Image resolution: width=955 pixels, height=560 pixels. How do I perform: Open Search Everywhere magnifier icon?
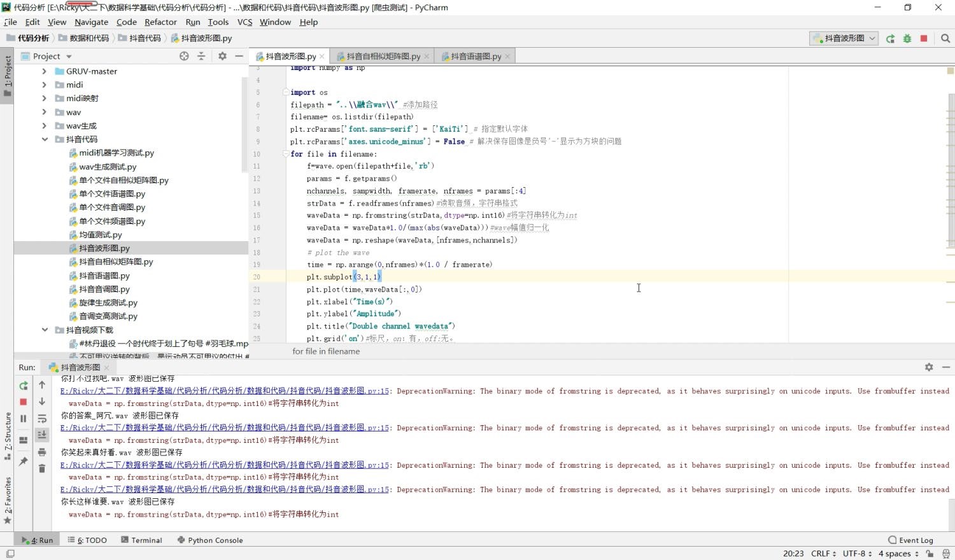point(945,38)
